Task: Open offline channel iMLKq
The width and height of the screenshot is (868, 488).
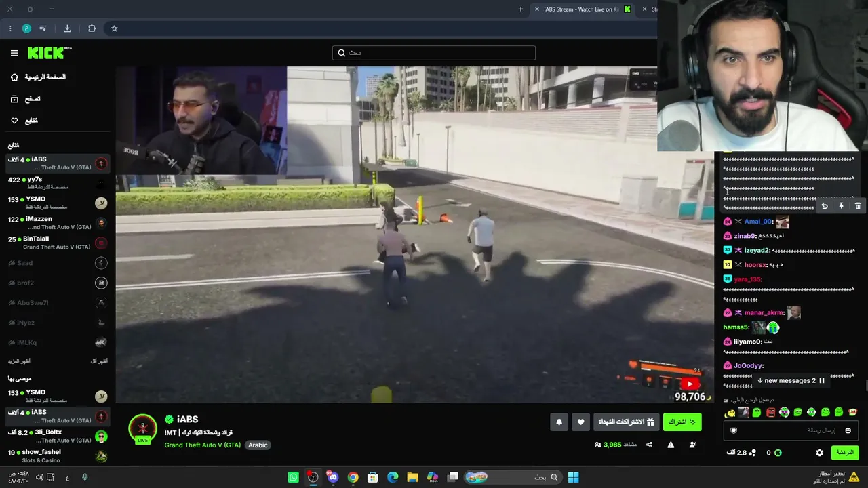Action: point(58,342)
